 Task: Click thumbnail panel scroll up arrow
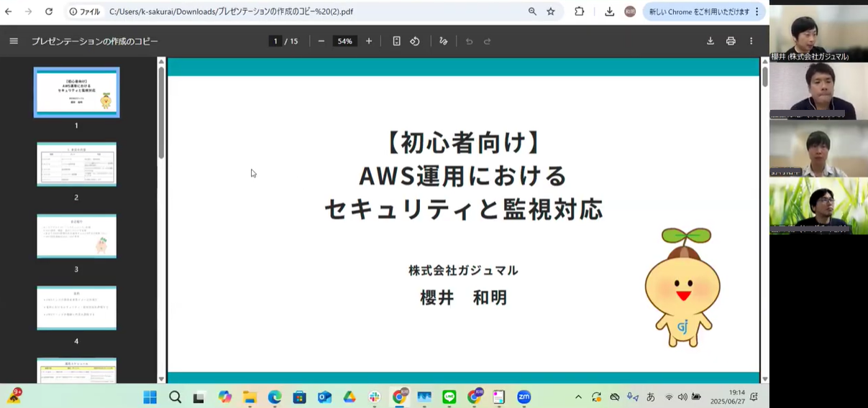[161, 62]
